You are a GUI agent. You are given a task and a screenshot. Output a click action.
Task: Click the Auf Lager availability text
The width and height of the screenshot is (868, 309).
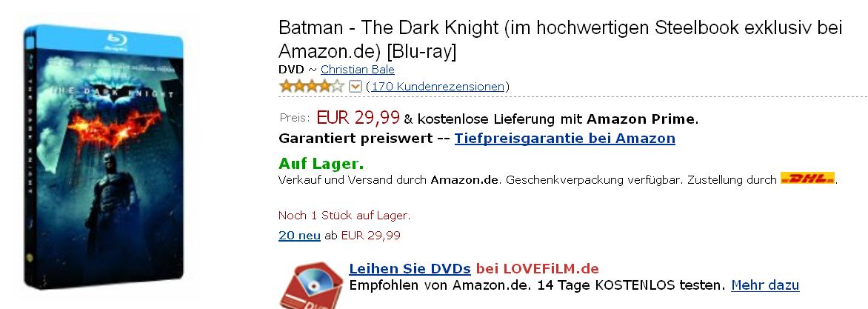coord(321,164)
